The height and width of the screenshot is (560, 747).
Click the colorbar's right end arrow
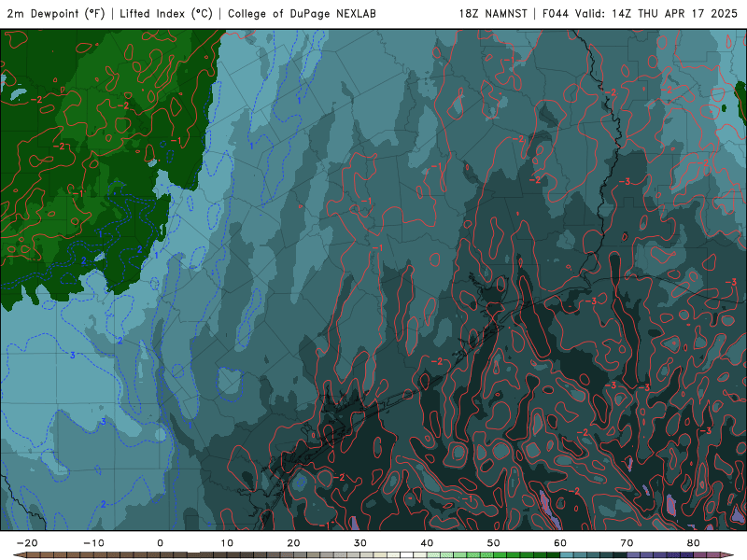pos(727,555)
